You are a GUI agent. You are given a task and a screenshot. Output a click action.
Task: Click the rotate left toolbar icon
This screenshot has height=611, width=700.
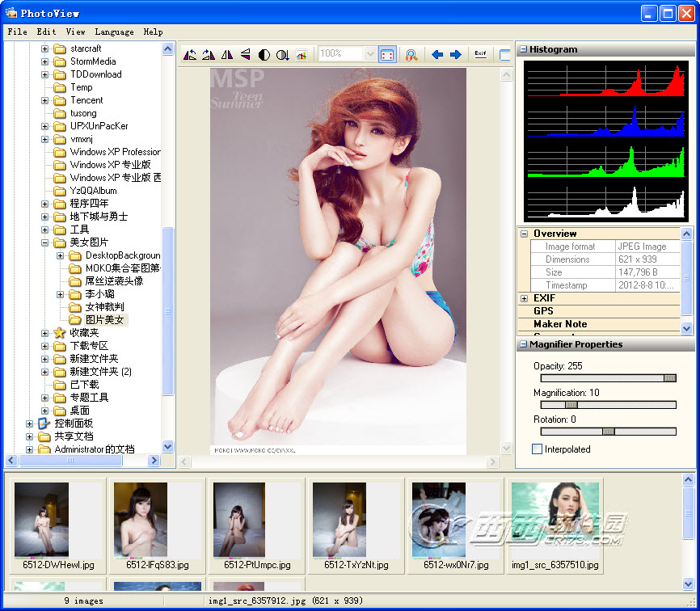pos(190,55)
